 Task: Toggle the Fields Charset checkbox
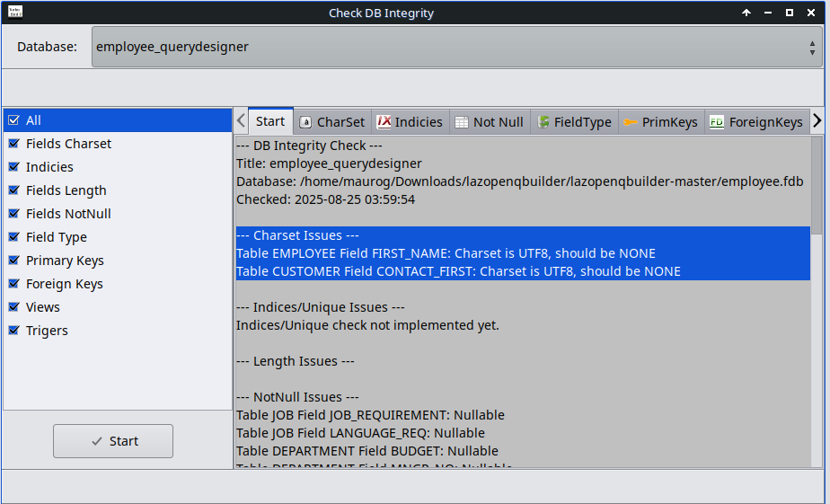14,144
